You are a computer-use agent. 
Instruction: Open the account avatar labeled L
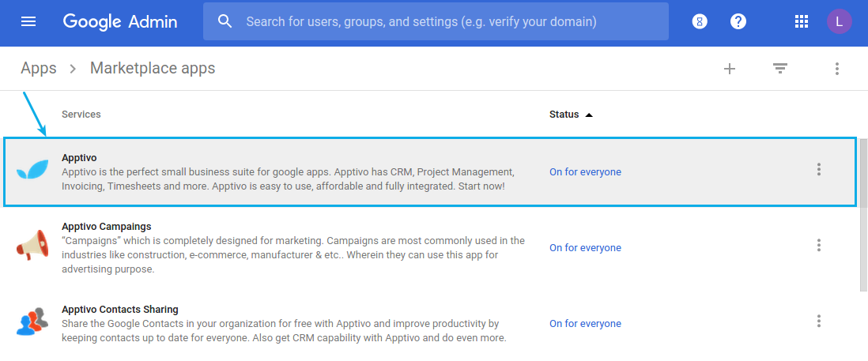[x=840, y=21]
